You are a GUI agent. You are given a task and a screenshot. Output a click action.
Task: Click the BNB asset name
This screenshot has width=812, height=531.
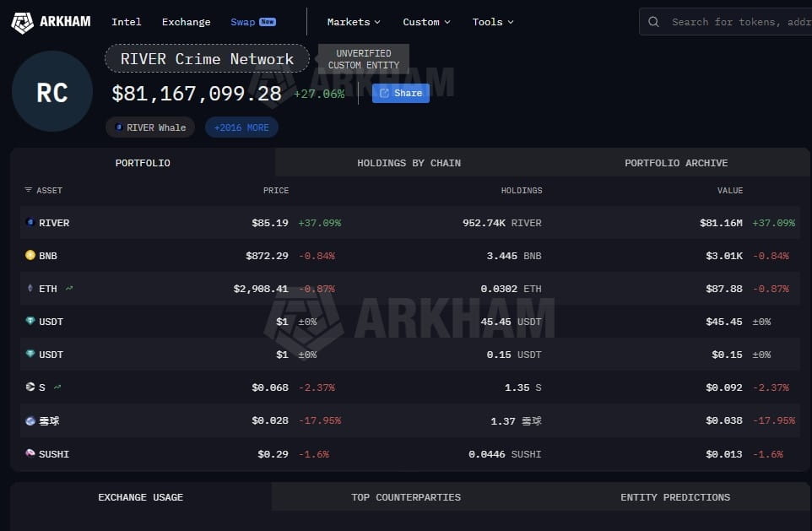pos(48,256)
